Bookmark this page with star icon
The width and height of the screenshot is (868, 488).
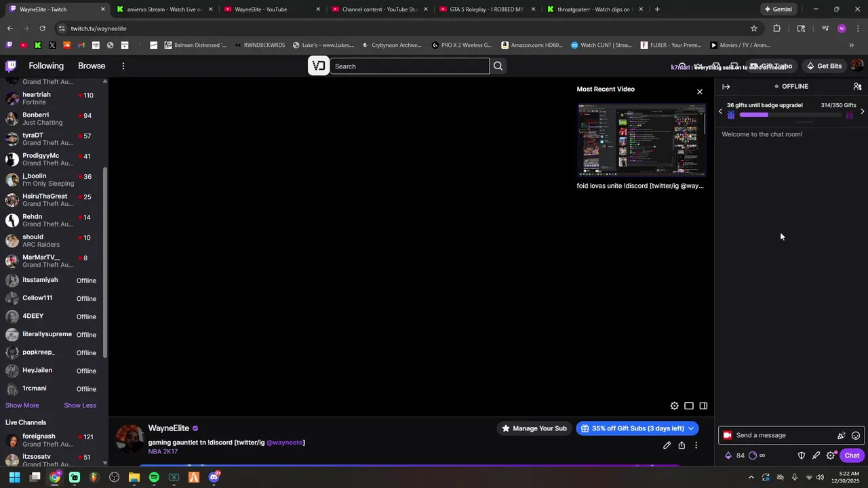coord(753,28)
